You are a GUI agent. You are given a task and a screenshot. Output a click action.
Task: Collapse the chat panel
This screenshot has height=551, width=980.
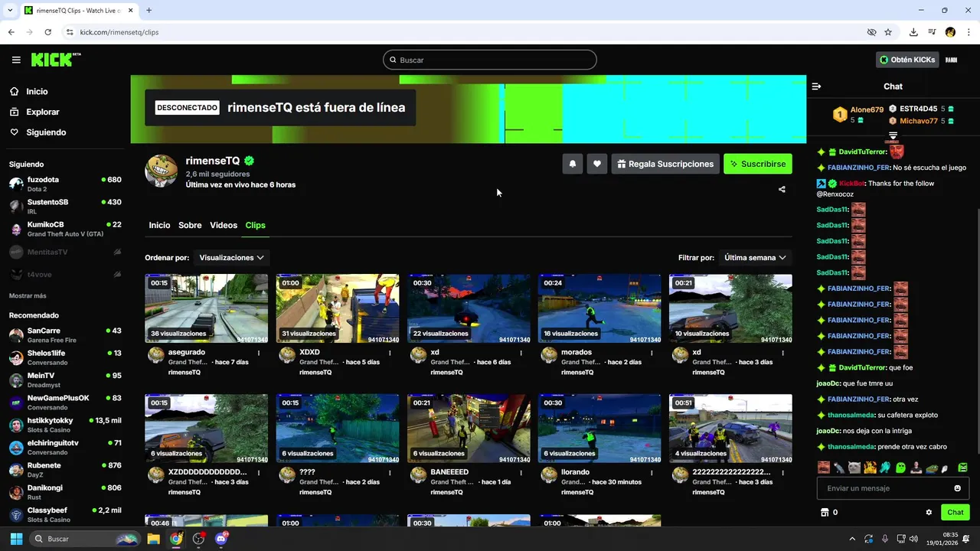[x=816, y=86]
